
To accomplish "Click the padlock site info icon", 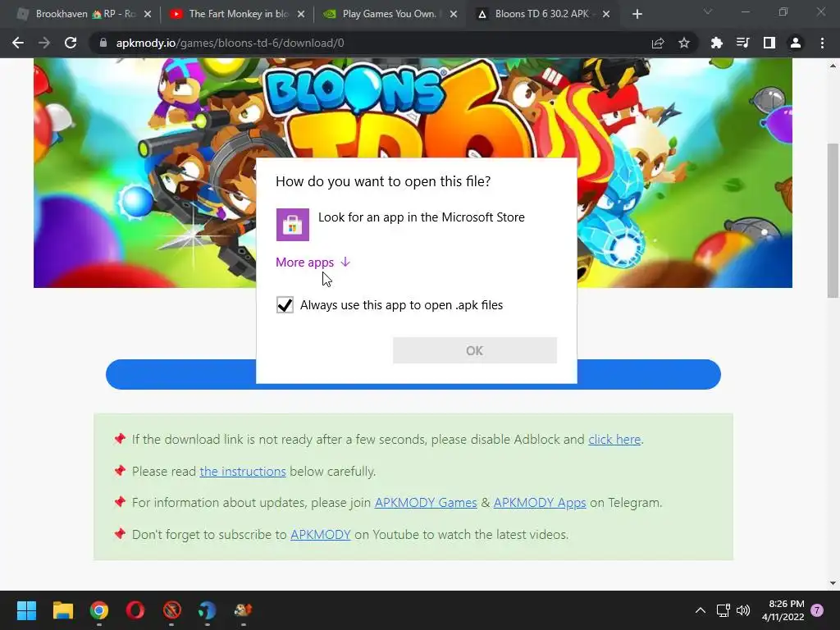I will click(103, 43).
